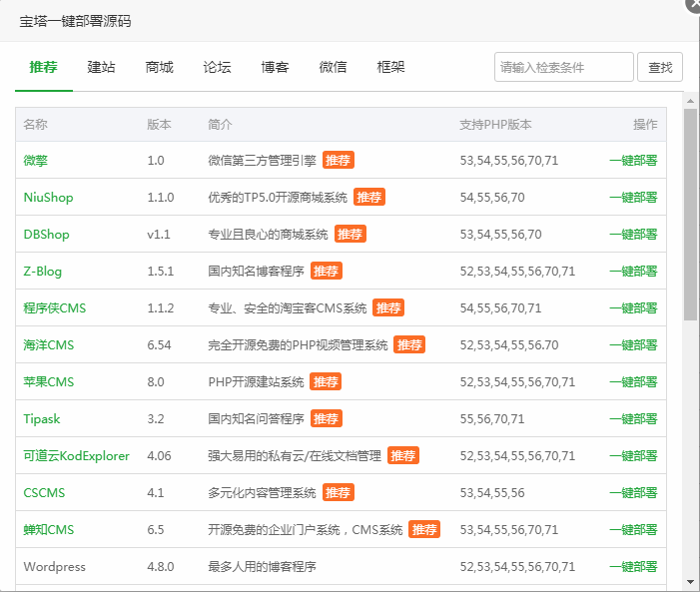Click PHP versions 53,54,55,56 for CSCMS

coord(492,493)
